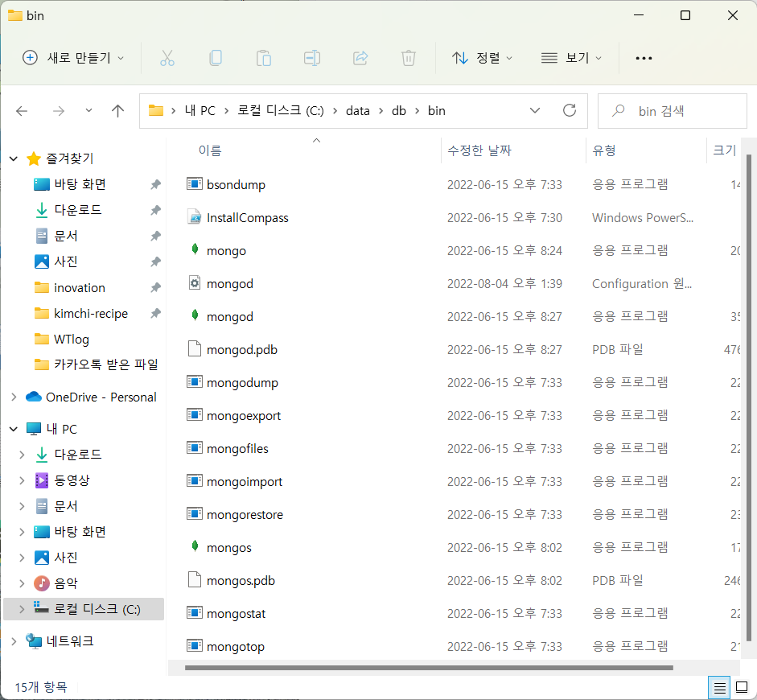
Task: Sort by 크기 column header
Action: (x=724, y=150)
